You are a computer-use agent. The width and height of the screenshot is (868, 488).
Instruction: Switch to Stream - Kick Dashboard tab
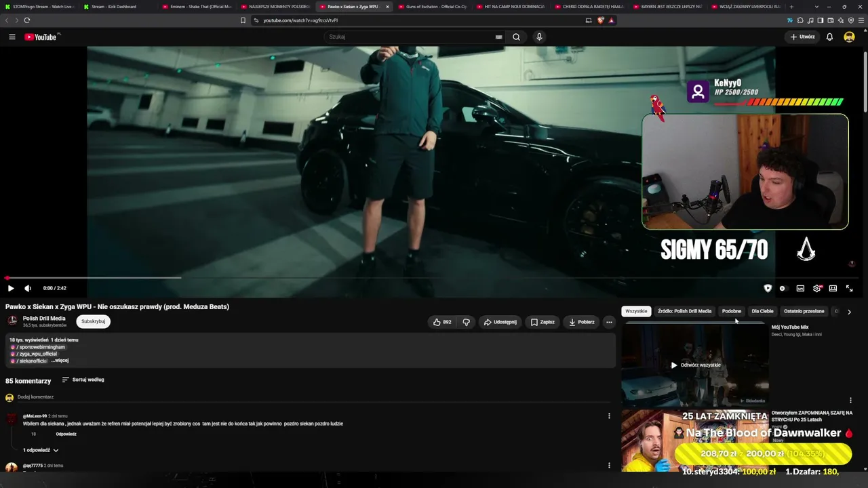click(117, 7)
